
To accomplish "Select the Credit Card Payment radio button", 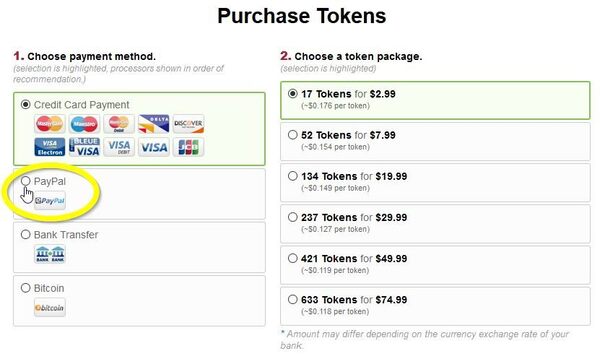I will (25, 104).
